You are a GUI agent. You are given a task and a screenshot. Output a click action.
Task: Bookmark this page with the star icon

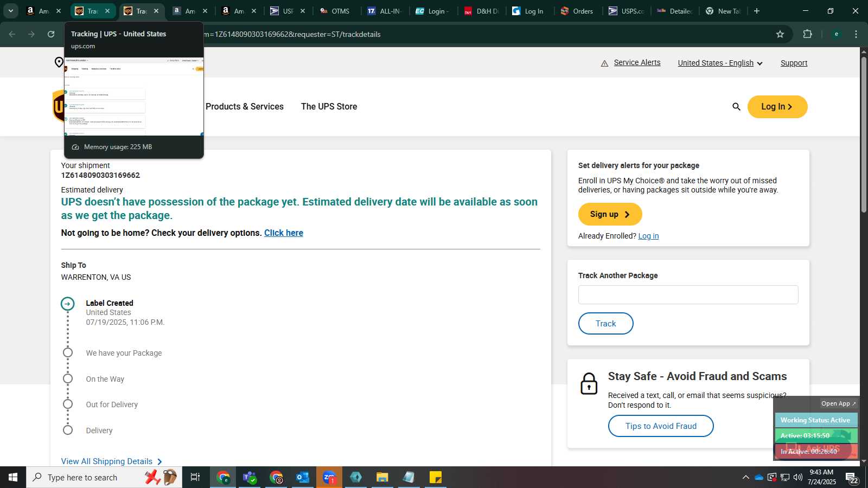[x=780, y=34]
